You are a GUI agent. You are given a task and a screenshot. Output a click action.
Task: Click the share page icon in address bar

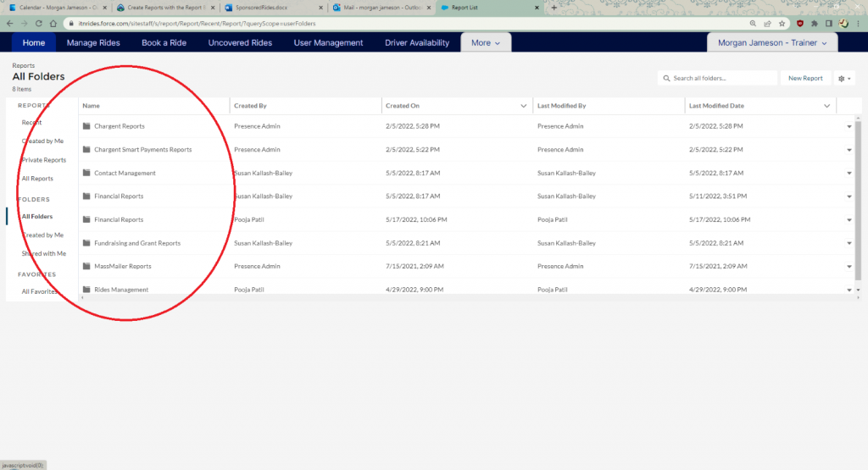(767, 24)
